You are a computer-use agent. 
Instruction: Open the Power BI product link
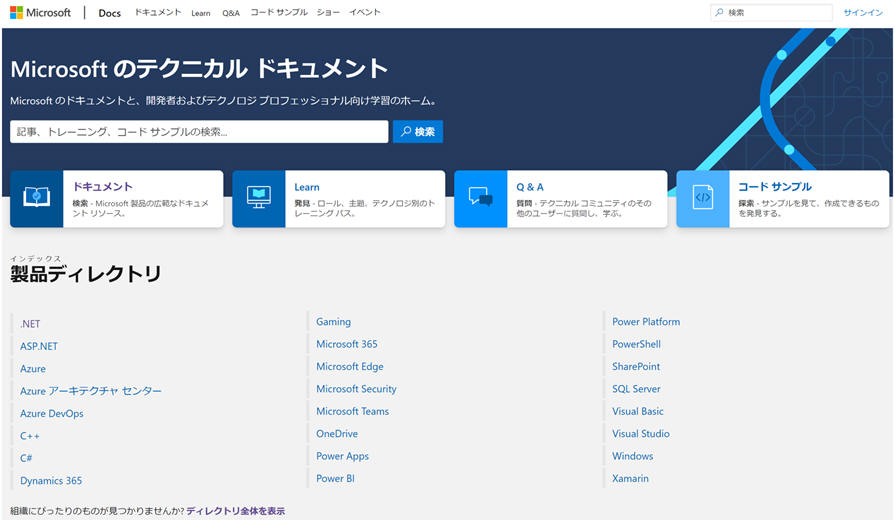[x=336, y=479]
